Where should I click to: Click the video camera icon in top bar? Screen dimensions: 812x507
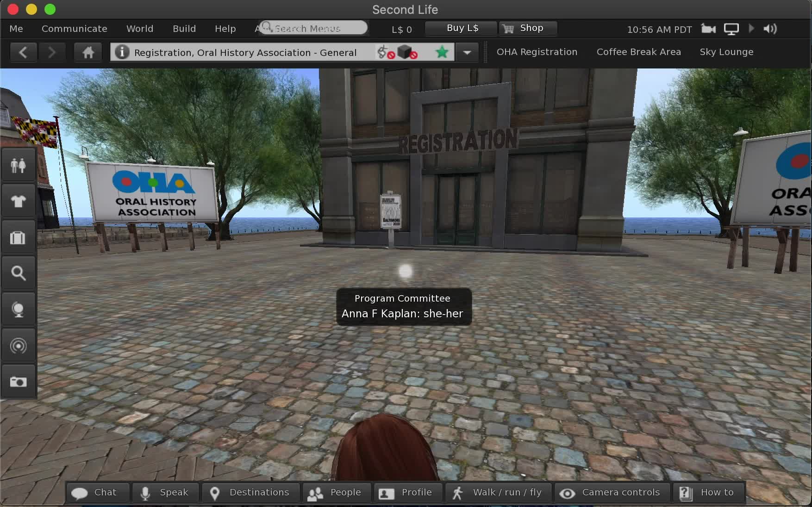click(x=708, y=29)
